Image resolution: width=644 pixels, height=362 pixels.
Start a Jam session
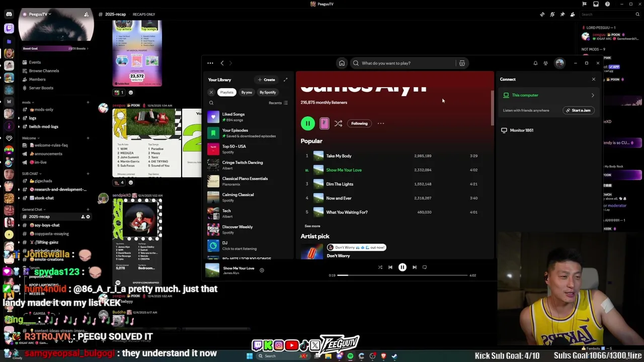coord(578,110)
